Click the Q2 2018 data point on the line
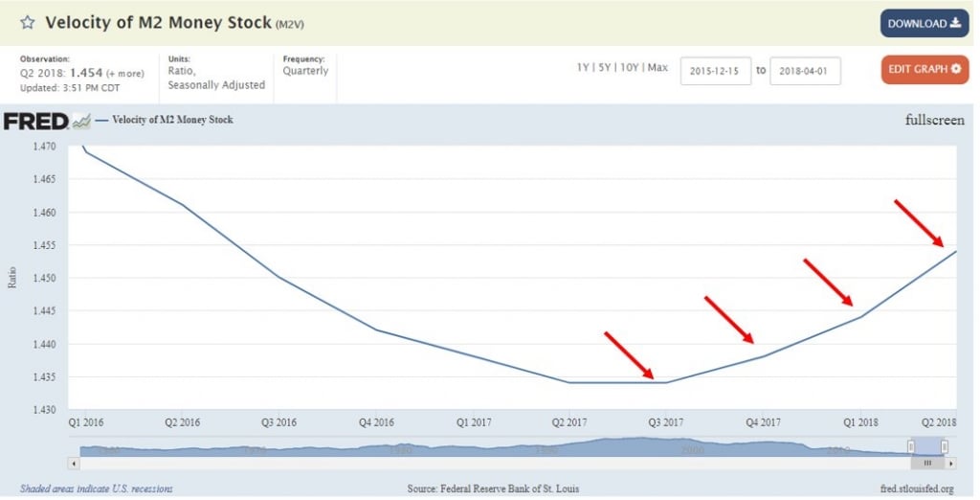Screen dimensions: 980x500 [x=955, y=251]
